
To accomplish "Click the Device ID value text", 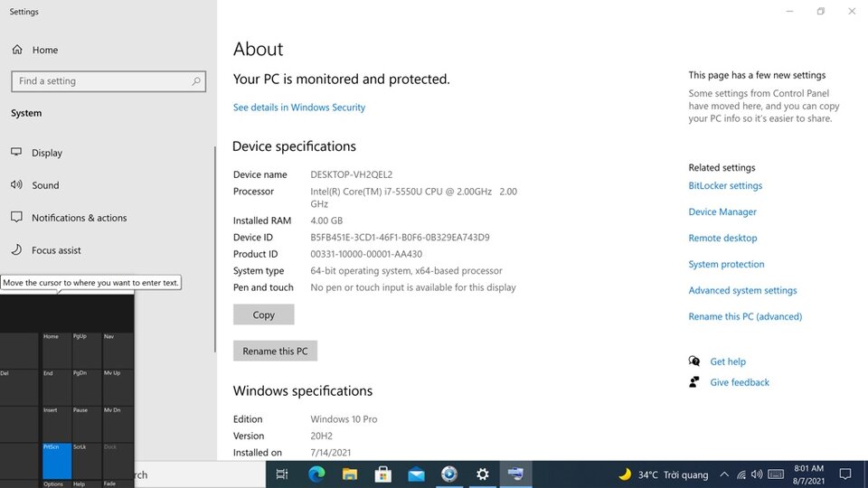I will (400, 238).
